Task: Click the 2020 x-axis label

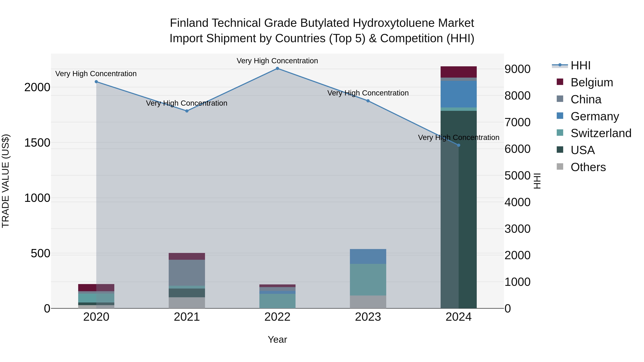Action: [x=96, y=317]
